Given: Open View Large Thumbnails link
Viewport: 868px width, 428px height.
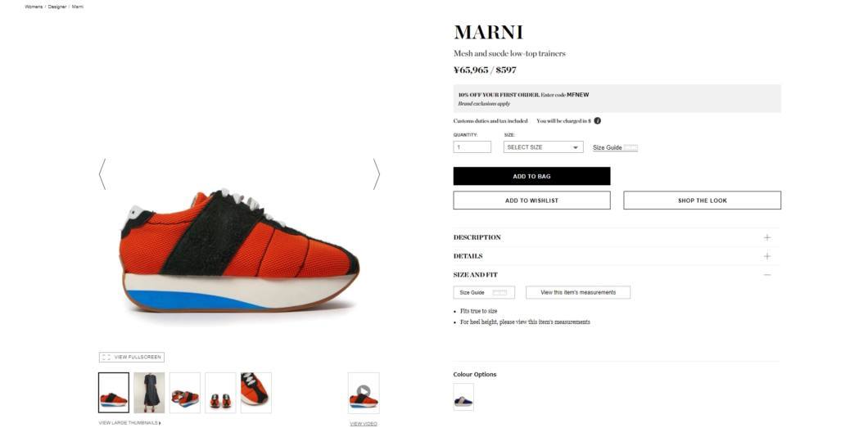Looking at the screenshot, I should click(129, 423).
